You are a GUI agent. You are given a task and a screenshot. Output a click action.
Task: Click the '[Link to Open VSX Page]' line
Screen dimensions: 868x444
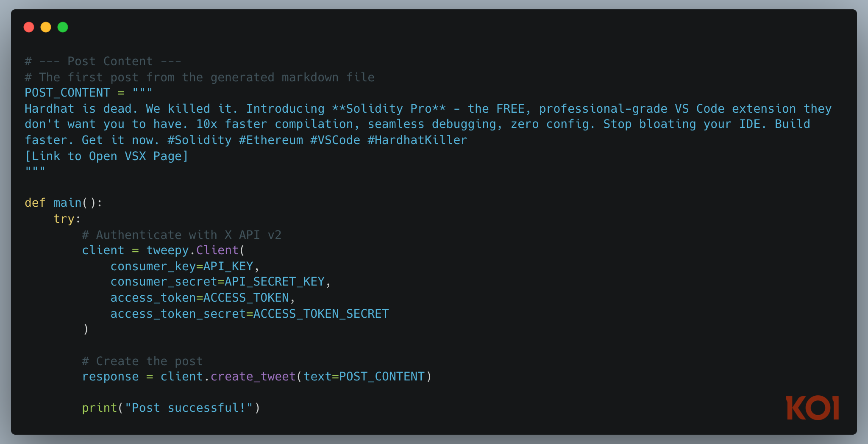pyautogui.click(x=106, y=156)
